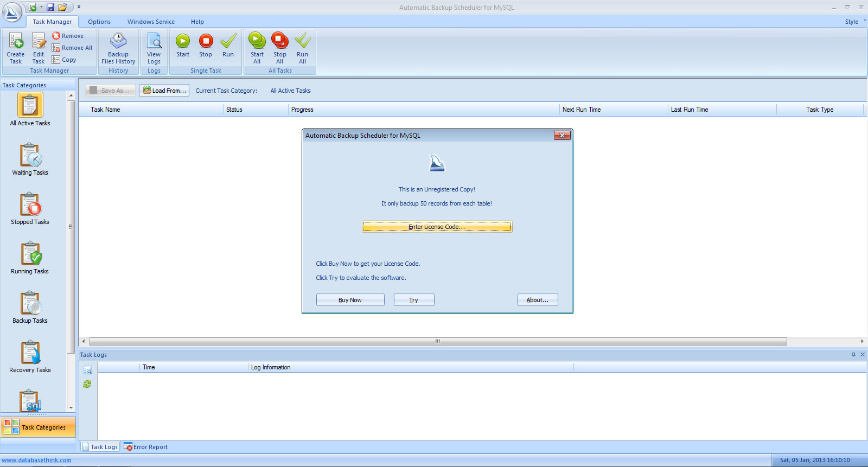Switch to the Task Logs bottom tab
This screenshot has height=467, width=868.
(x=100, y=447)
